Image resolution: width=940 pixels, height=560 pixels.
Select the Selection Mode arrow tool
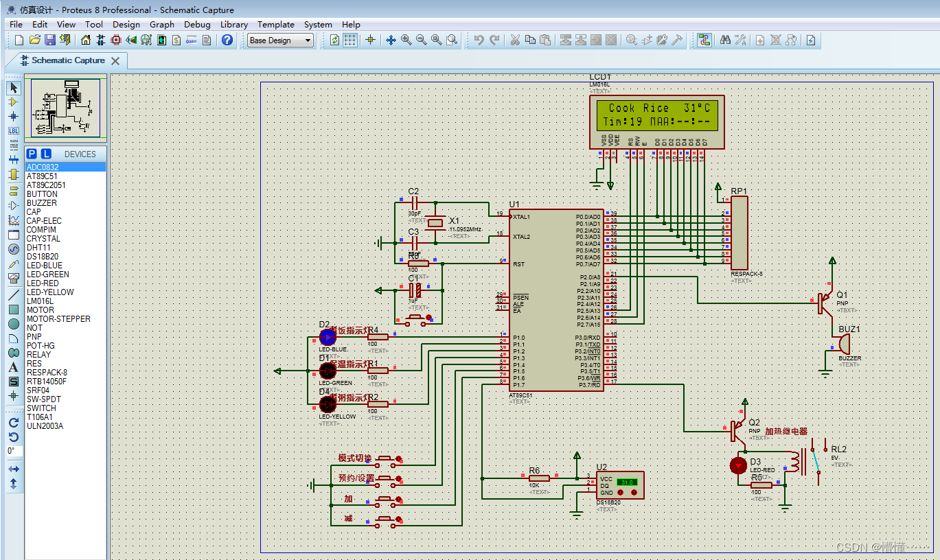click(14, 88)
